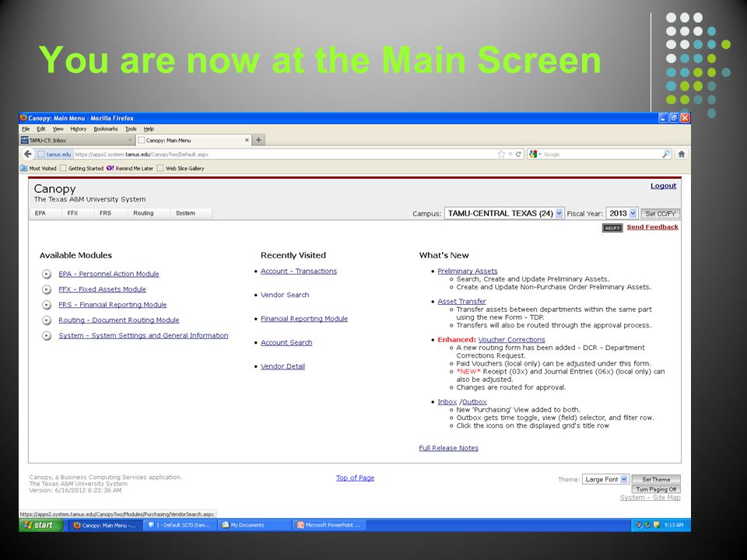Open the Account Search link
The image size is (747, 560).
(x=286, y=342)
